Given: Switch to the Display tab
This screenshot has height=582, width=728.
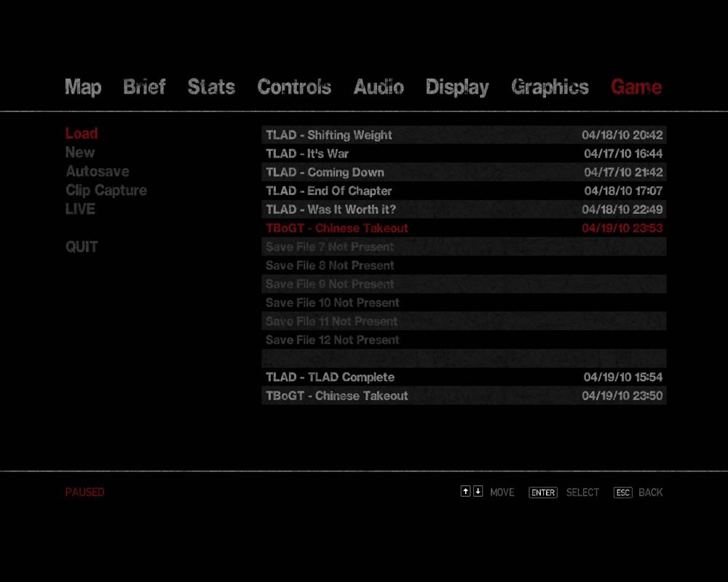Looking at the screenshot, I should tap(457, 87).
